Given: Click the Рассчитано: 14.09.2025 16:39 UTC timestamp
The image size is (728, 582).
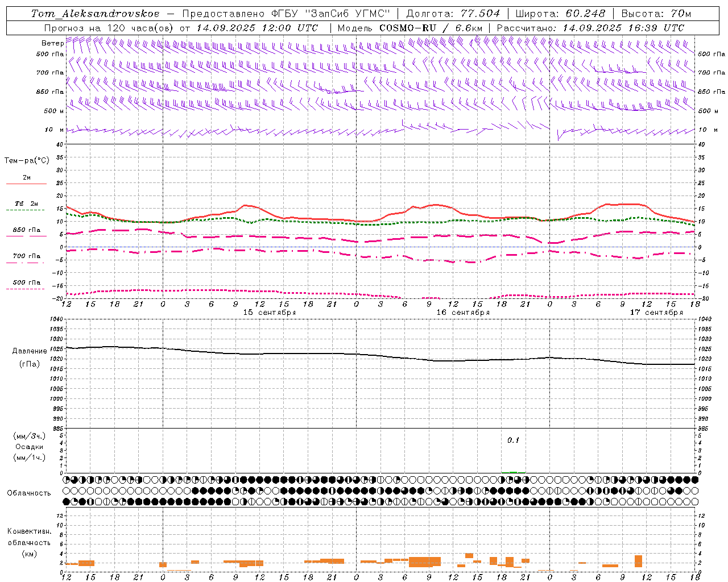Looking at the screenshot, I should point(590,28).
